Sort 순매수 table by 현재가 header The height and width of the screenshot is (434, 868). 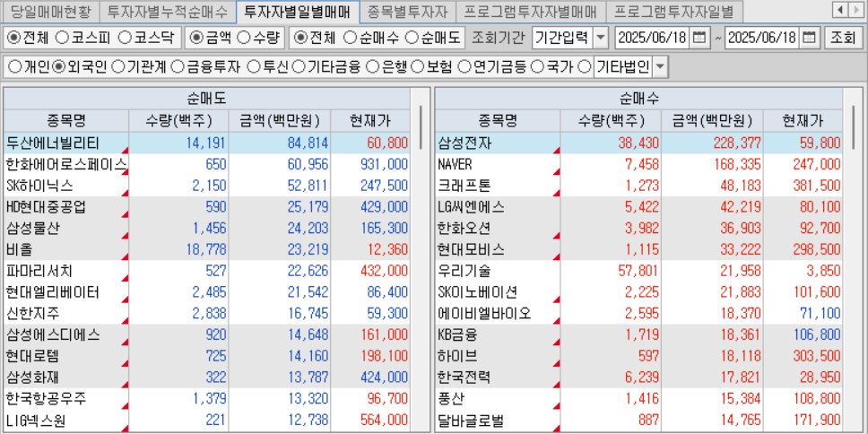point(803,121)
